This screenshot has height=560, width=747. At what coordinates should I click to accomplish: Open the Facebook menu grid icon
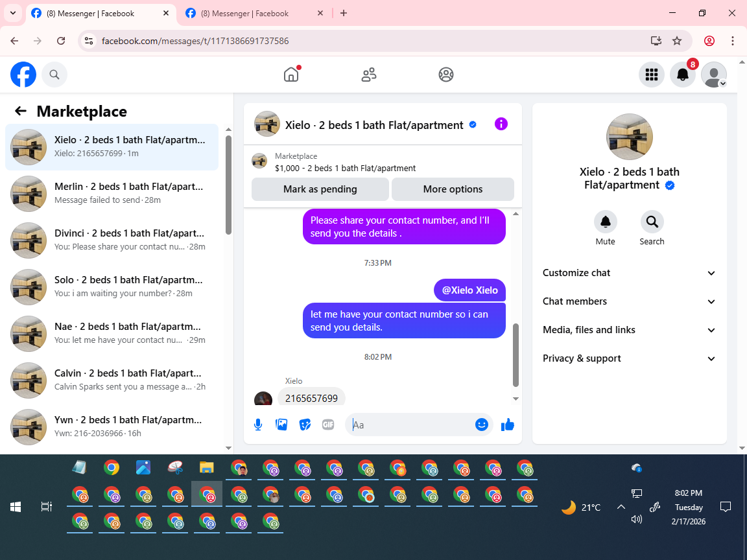click(651, 75)
